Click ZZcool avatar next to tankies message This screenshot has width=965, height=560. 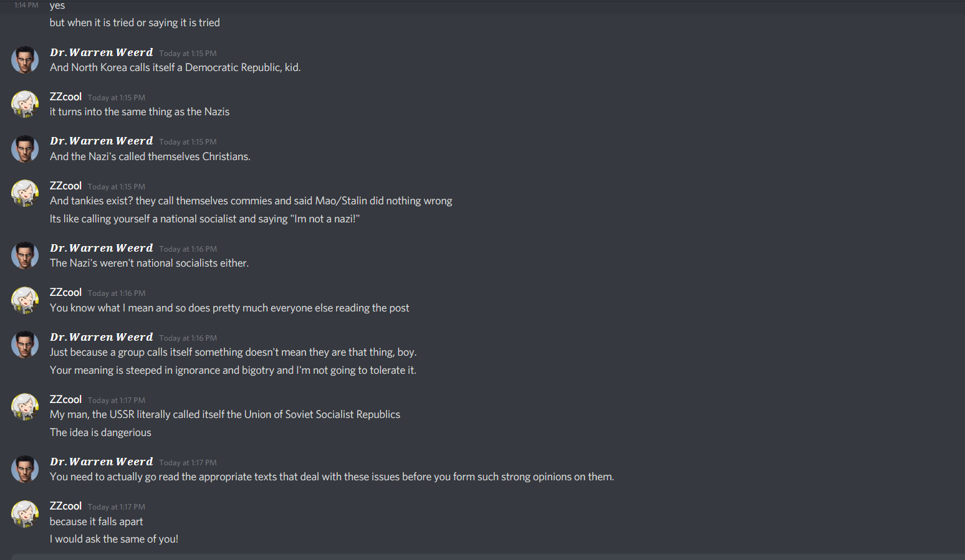pos(25,193)
